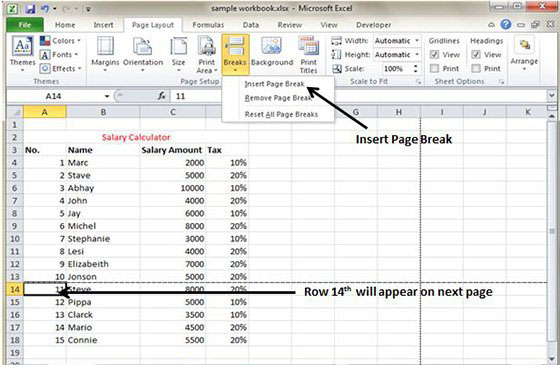Open the page Size options

[178, 54]
